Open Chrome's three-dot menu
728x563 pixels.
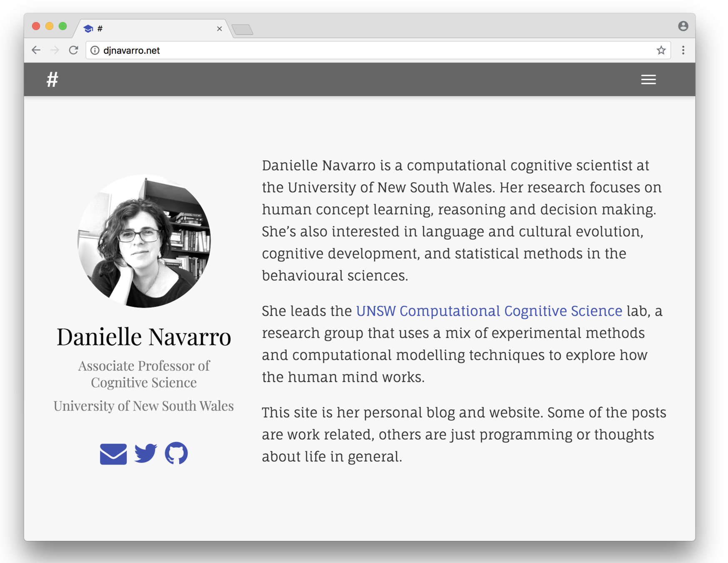(683, 50)
